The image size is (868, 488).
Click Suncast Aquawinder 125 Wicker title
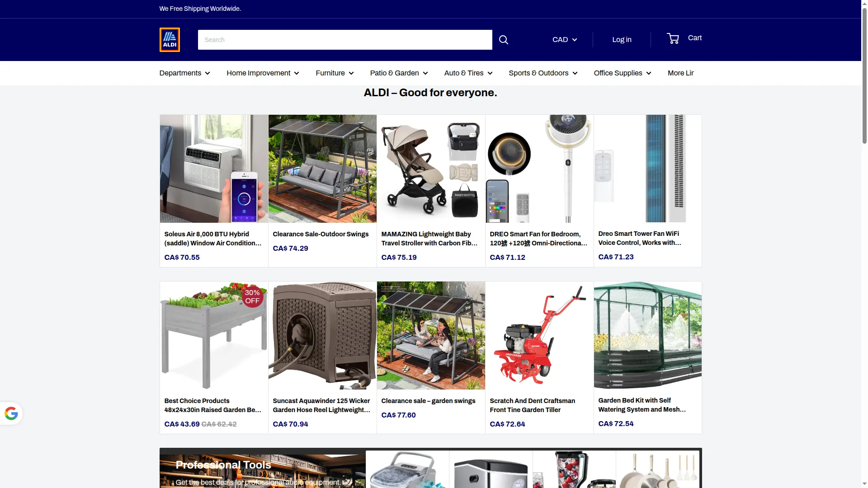point(321,405)
